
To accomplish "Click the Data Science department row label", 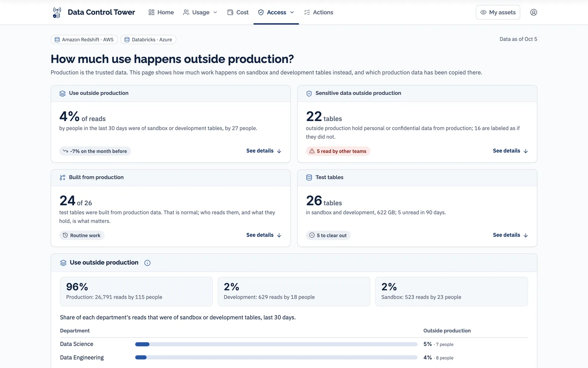I will click(x=77, y=344).
